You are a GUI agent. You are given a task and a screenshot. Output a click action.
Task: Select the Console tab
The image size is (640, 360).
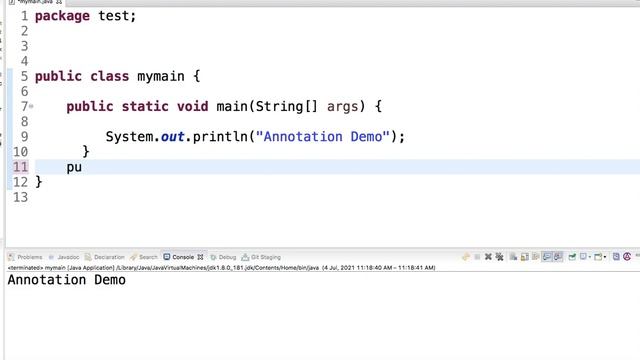pyautogui.click(x=183, y=257)
